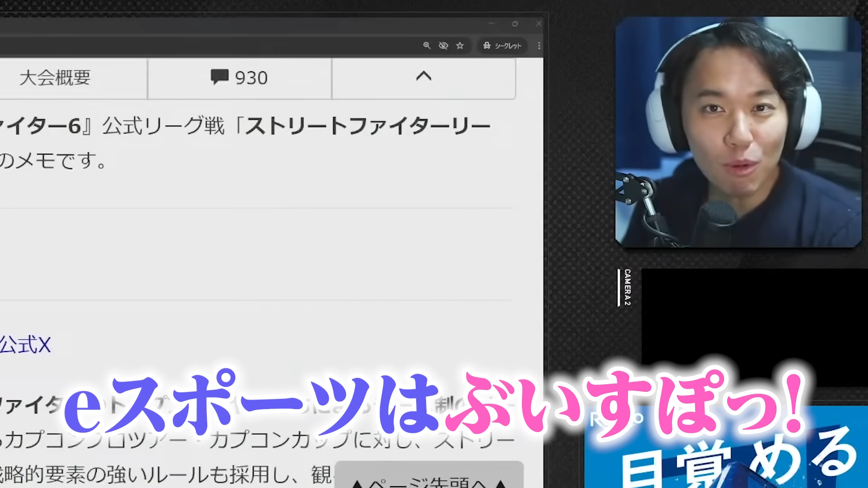
Task: Open the 930 comments tab
Action: (239, 78)
